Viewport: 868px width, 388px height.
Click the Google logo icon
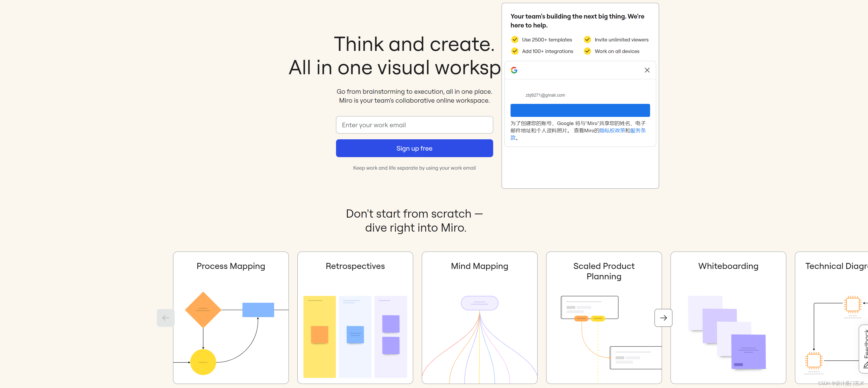(x=514, y=70)
